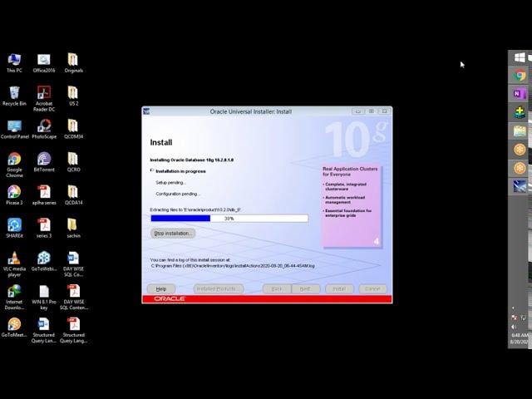Select the series 3 PDF file
The height and width of the screenshot is (399, 532).
click(x=44, y=228)
